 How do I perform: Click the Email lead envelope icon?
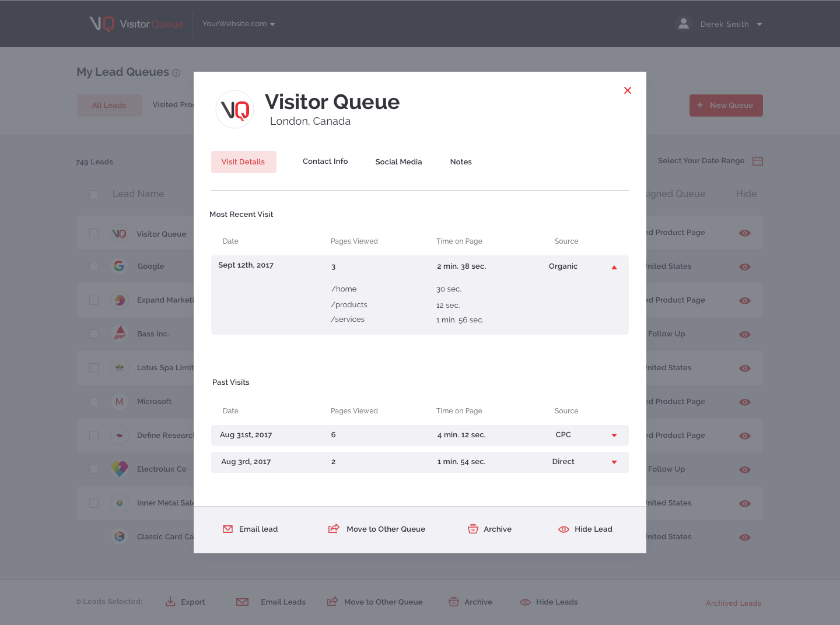pyautogui.click(x=228, y=529)
